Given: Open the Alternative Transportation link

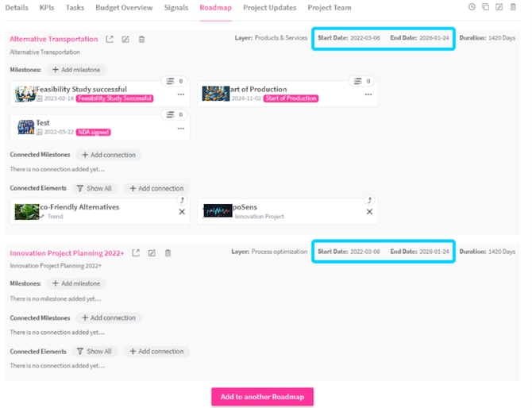Looking at the screenshot, I should pos(54,39).
